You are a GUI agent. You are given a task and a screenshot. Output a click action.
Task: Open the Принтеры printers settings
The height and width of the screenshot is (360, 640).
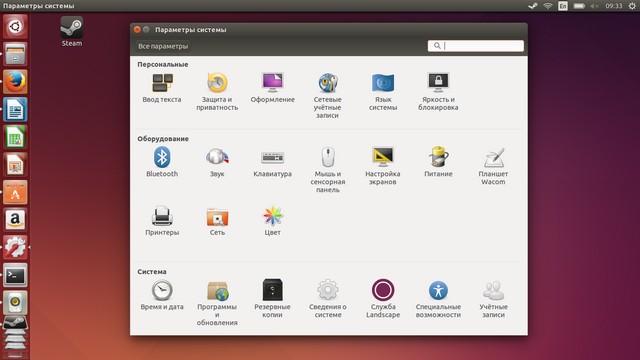[x=162, y=221]
